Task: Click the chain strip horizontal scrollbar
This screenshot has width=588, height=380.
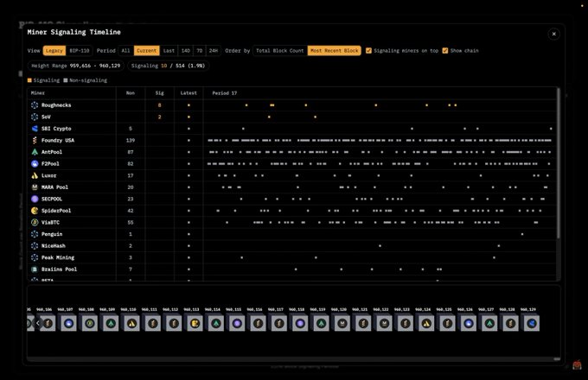Action: tap(557, 359)
